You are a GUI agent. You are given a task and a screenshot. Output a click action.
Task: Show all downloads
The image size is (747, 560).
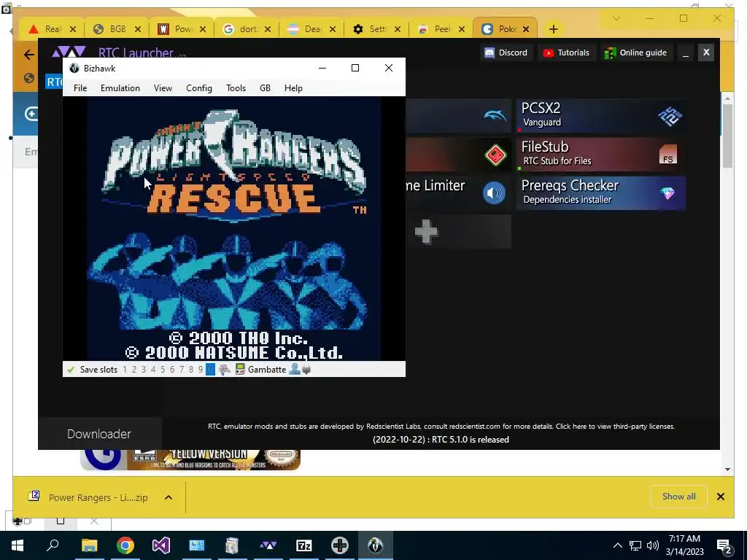point(678,497)
